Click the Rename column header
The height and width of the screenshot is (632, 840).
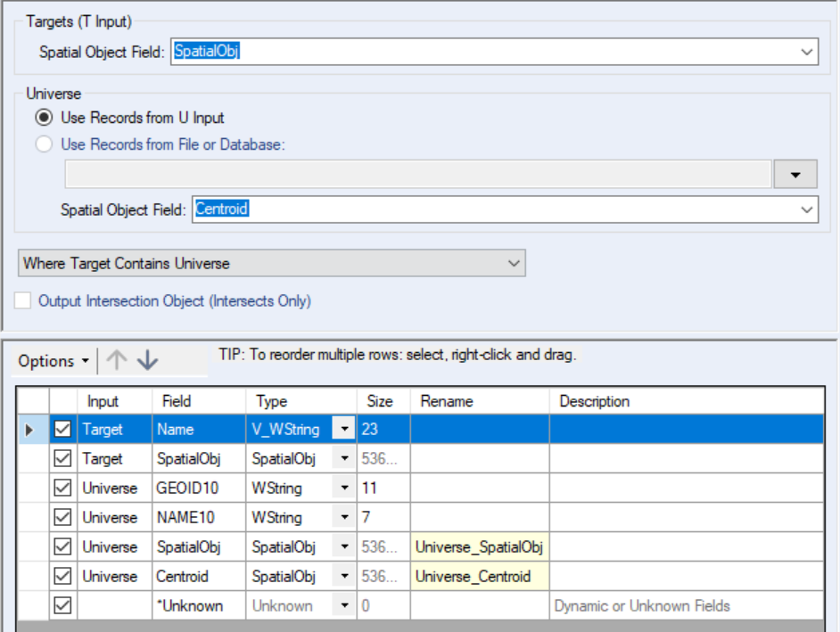click(480, 401)
